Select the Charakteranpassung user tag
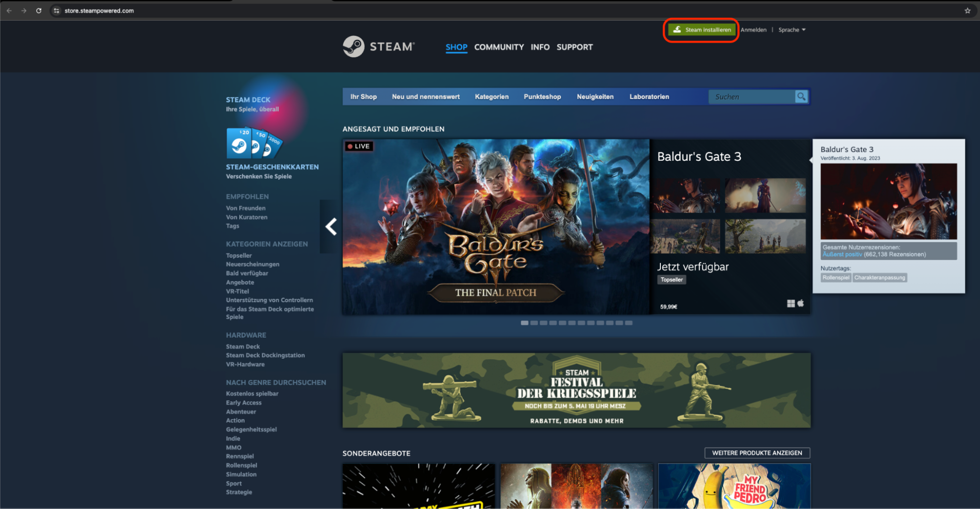Screen dimensions: 980x509 pyautogui.click(x=879, y=277)
